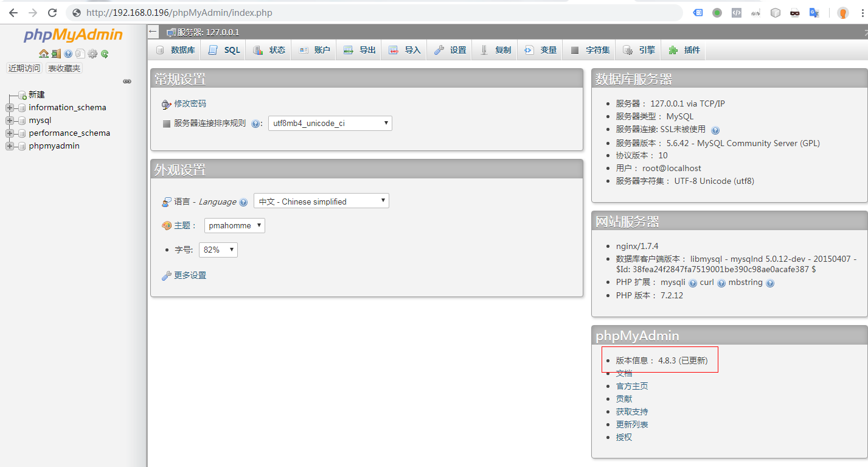Select the performance_schema database name

[69, 133]
